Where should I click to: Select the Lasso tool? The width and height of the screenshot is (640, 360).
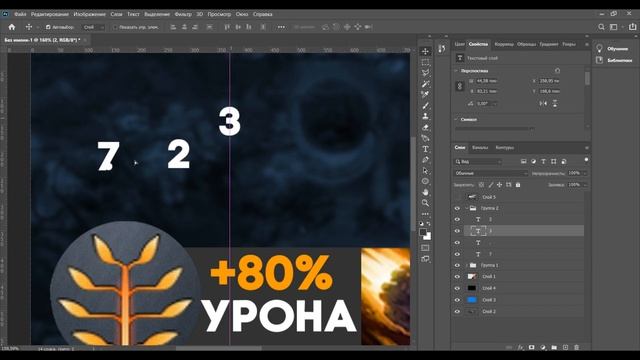pyautogui.click(x=425, y=73)
